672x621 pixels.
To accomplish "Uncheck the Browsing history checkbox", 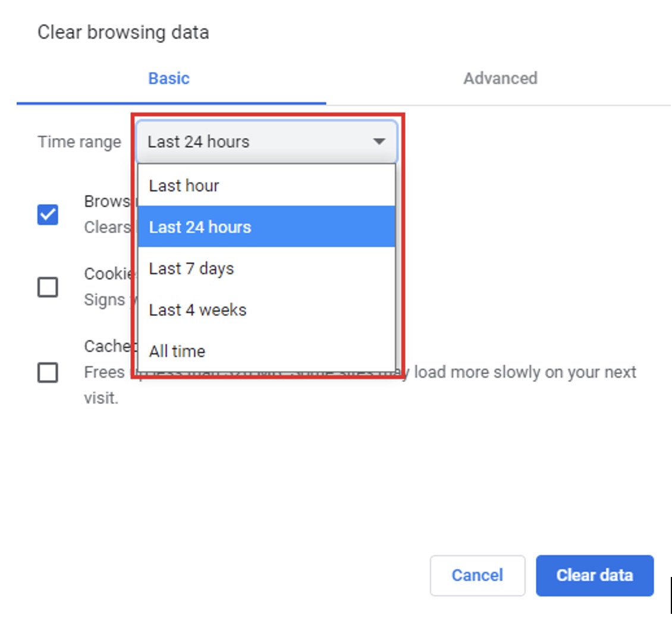I will pos(48,215).
